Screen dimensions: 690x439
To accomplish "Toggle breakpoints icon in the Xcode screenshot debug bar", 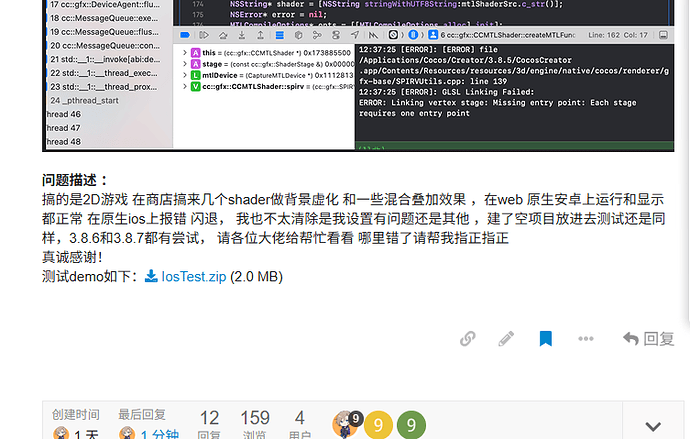I will point(185,35).
